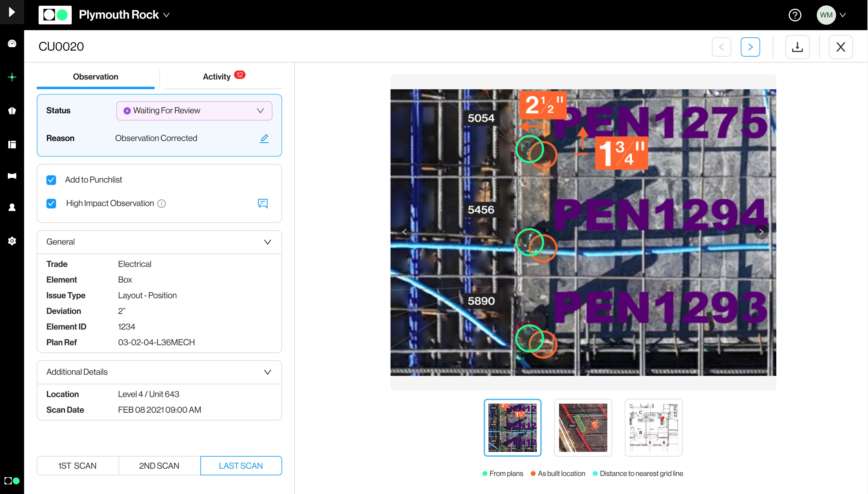Click the CU0020 observation title

click(x=61, y=47)
